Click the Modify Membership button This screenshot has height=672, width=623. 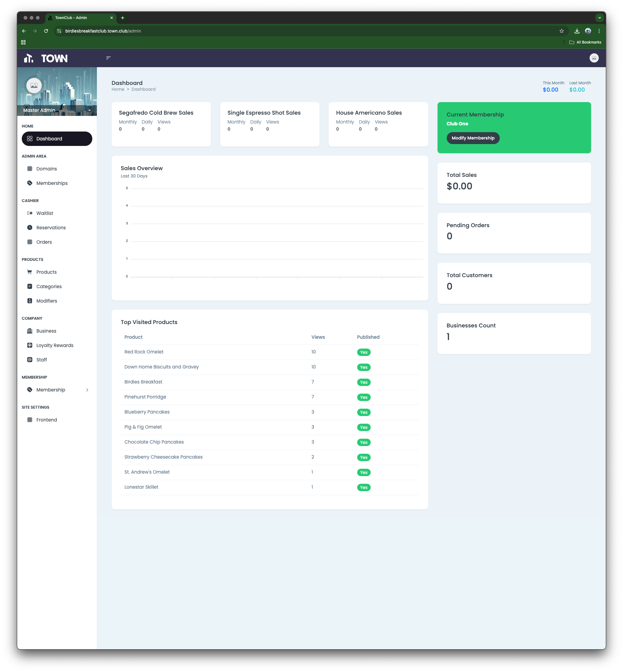coord(473,138)
